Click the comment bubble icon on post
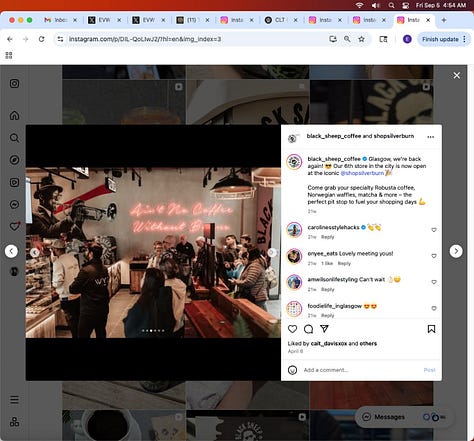 pos(308,329)
